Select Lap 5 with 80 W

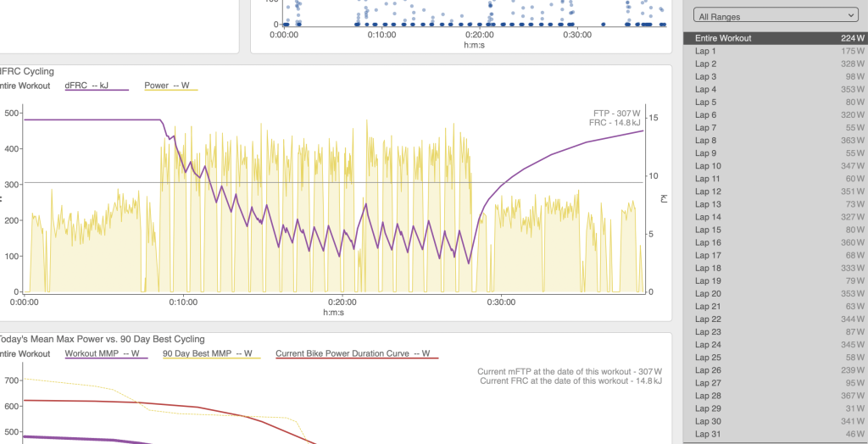point(775,102)
